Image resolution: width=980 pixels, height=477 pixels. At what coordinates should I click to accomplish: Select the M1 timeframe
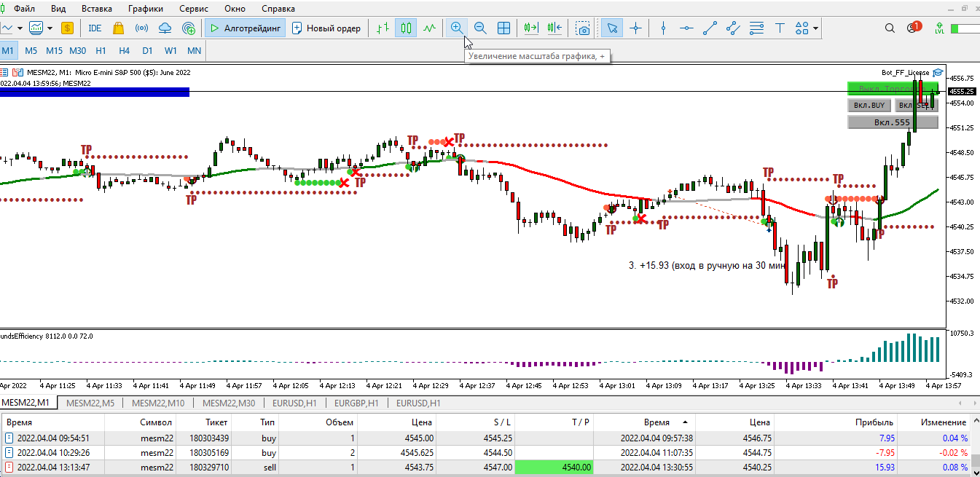tap(7, 51)
